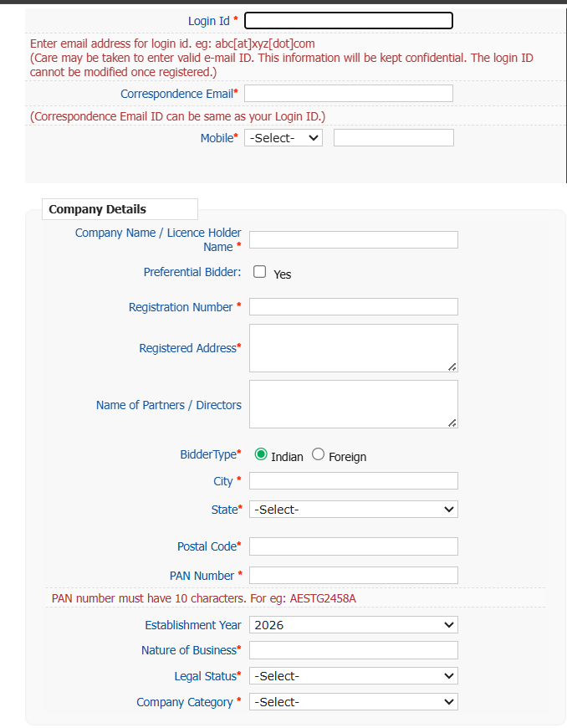This screenshot has height=728, width=567.
Task: Click the Nature of Business field
Action: point(353,650)
